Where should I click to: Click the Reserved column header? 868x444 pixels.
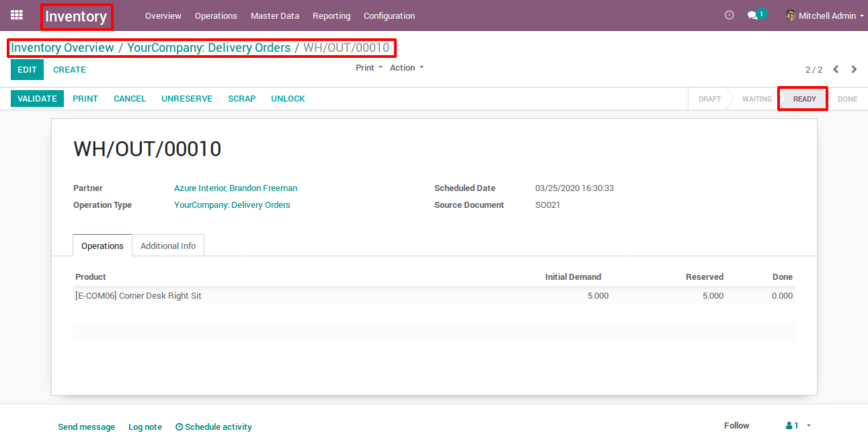point(705,277)
